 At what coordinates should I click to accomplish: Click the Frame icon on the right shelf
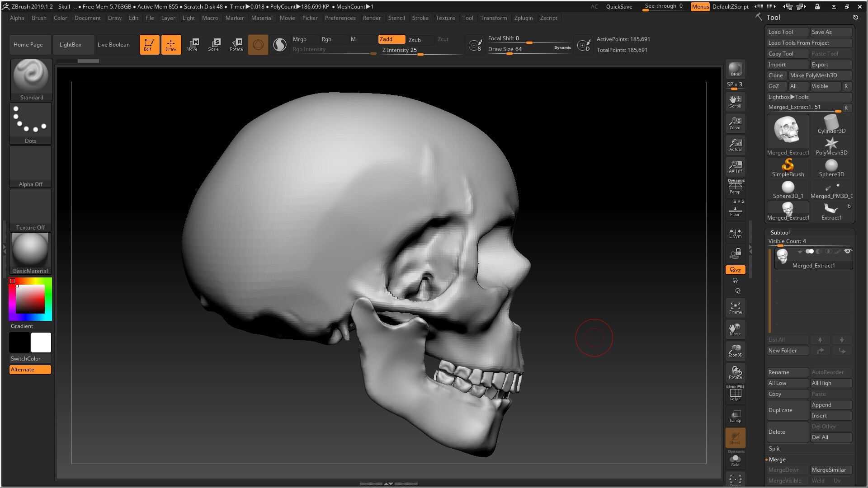click(735, 307)
